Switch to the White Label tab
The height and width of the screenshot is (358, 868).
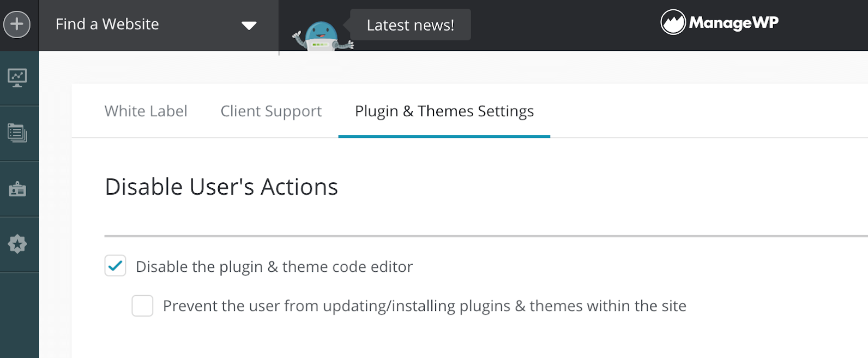[x=146, y=111]
